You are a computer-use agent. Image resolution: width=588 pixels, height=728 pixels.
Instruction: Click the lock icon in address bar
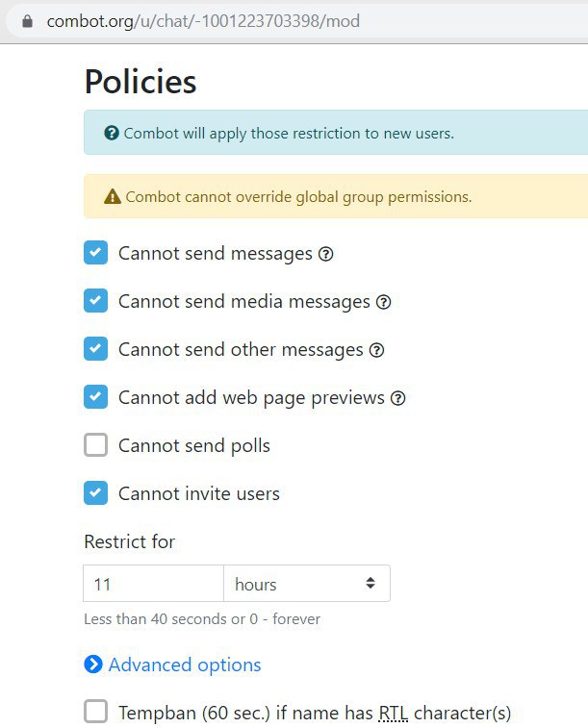point(27,21)
